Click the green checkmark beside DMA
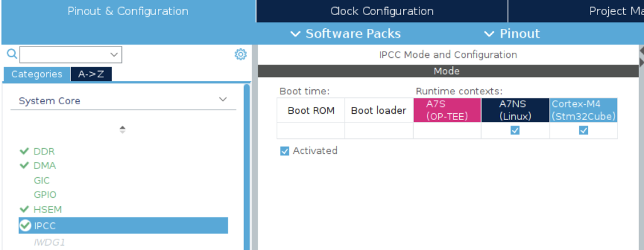Screen dimensions: 644x250 click(25, 166)
